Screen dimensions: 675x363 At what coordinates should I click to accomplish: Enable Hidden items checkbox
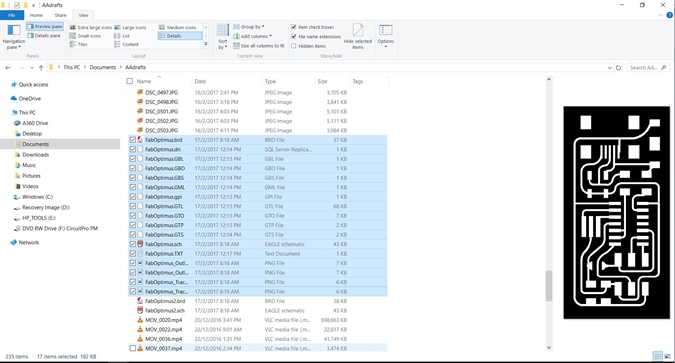(294, 46)
